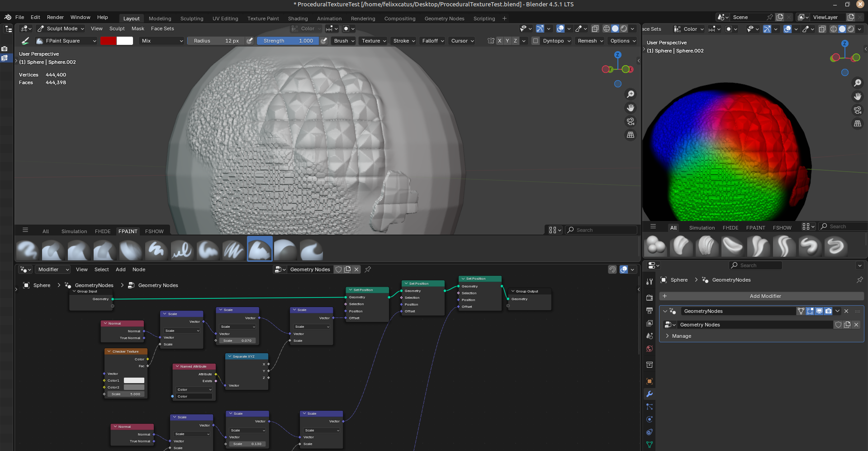Open Object Constraints properties tab
This screenshot has height=451, width=868.
click(650, 432)
